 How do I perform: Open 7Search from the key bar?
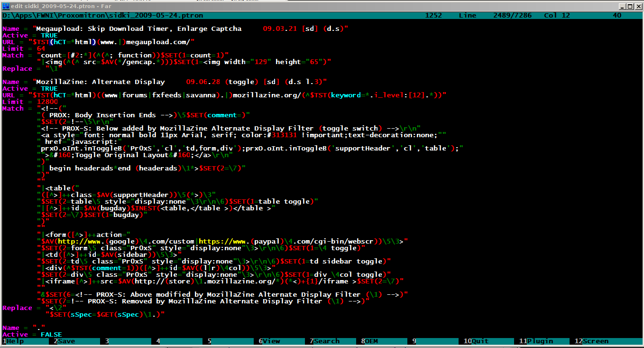tap(324, 341)
